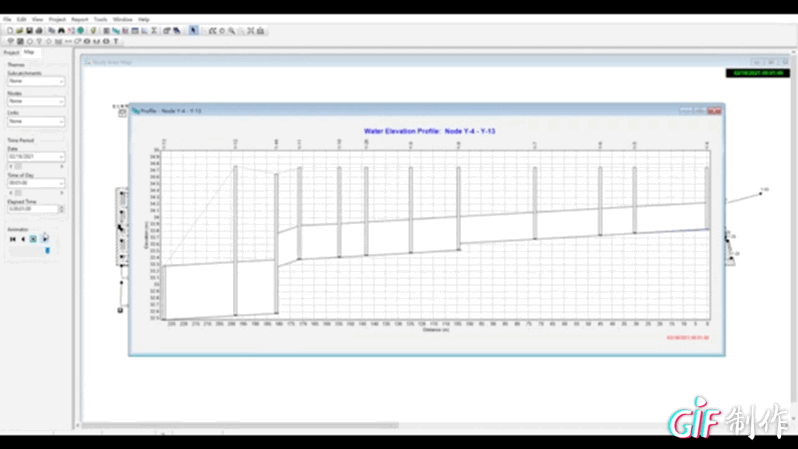
Task: Rewind the animator to start
Action: (13, 239)
